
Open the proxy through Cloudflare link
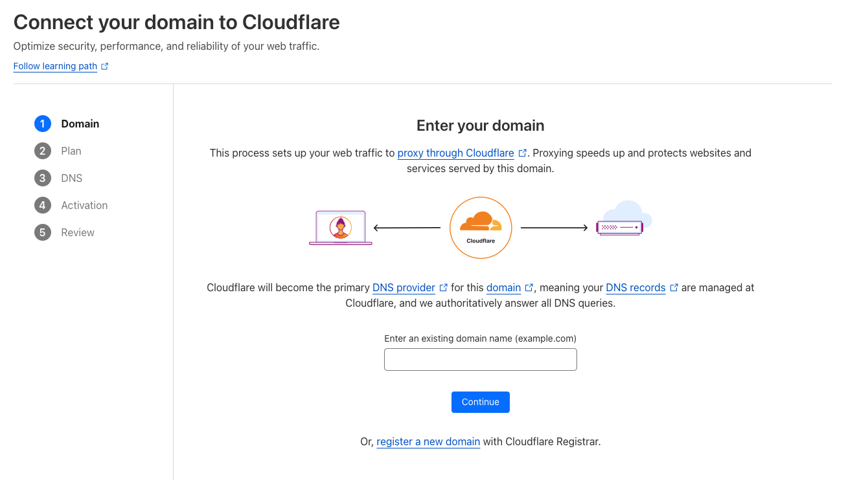click(455, 153)
